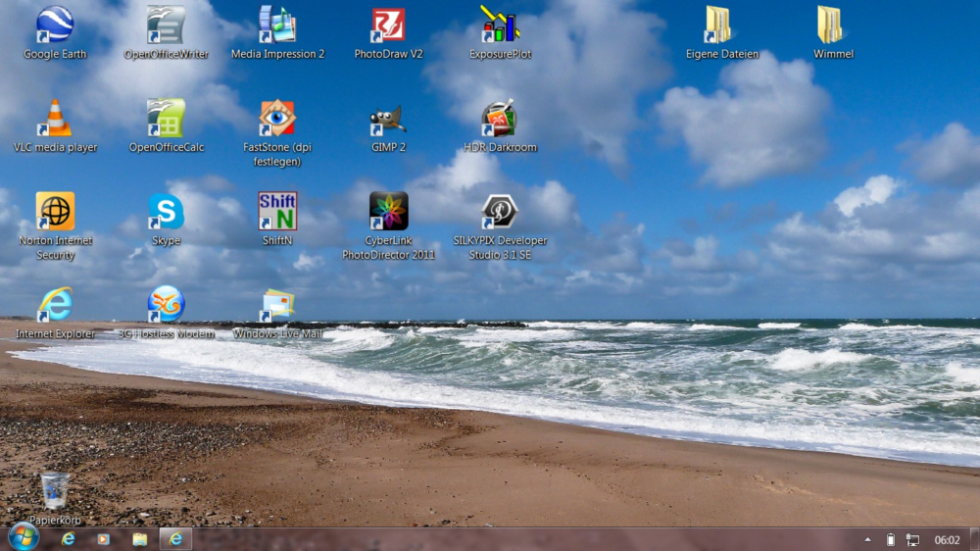Click the 06:02 clock in the taskbar
The width and height of the screenshot is (980, 551).
(x=947, y=539)
